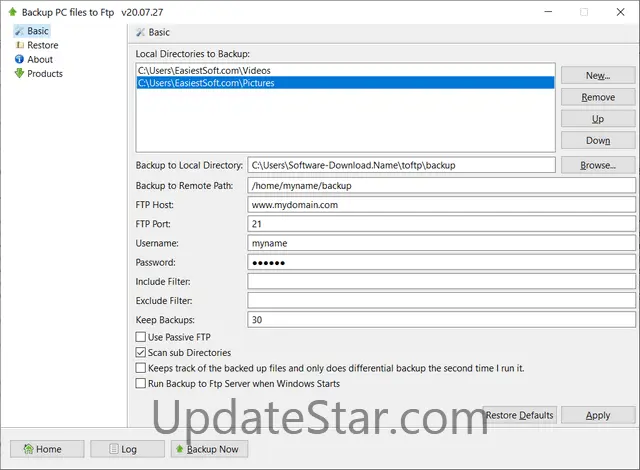Click the Exclude Filter field
The width and height of the screenshot is (640, 470).
pos(441,301)
